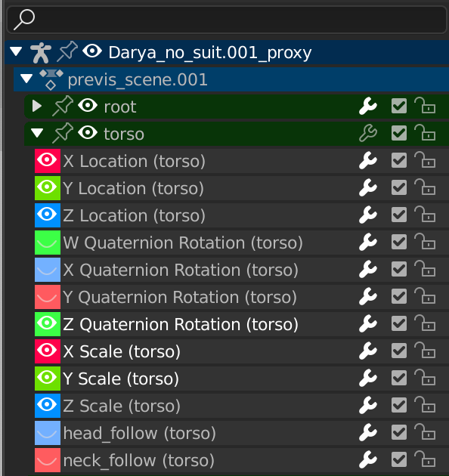Uncheck mute checkbox on torso group

point(399,133)
